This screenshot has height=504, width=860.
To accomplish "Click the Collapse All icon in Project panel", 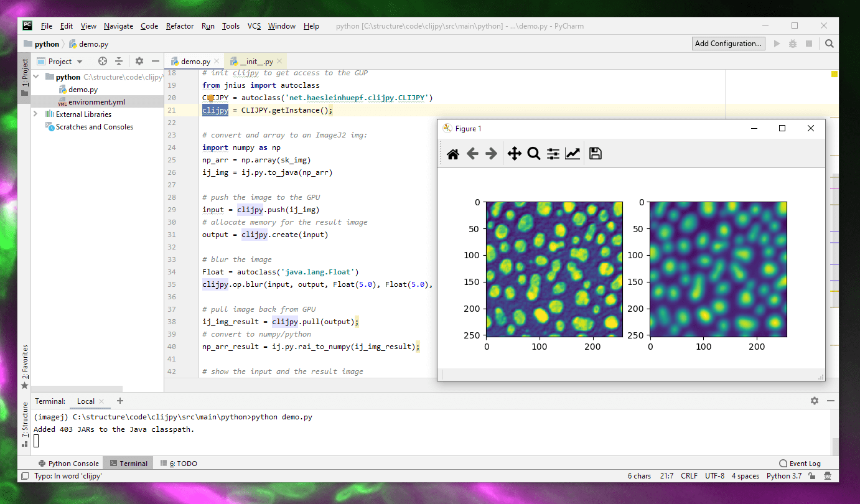I will 119,61.
